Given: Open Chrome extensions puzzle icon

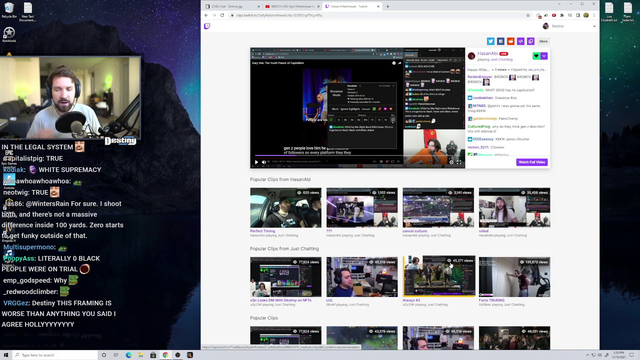Looking at the screenshot, I should [x=562, y=15].
